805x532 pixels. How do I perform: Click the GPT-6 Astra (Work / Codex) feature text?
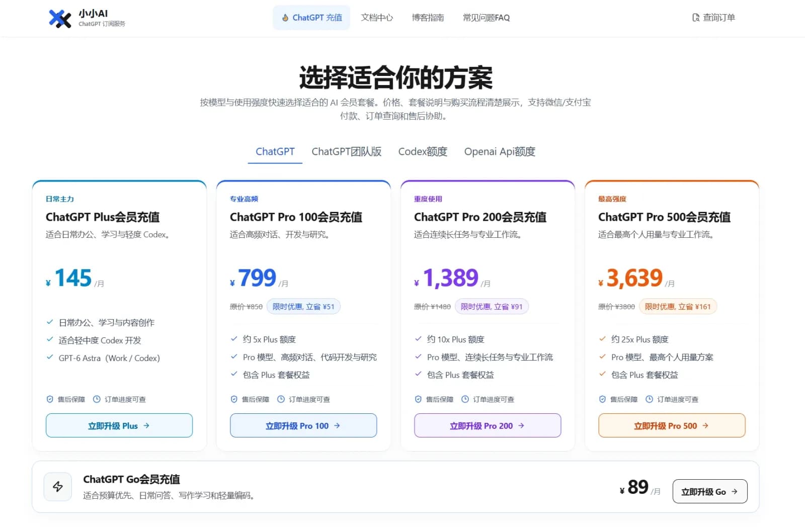click(109, 358)
